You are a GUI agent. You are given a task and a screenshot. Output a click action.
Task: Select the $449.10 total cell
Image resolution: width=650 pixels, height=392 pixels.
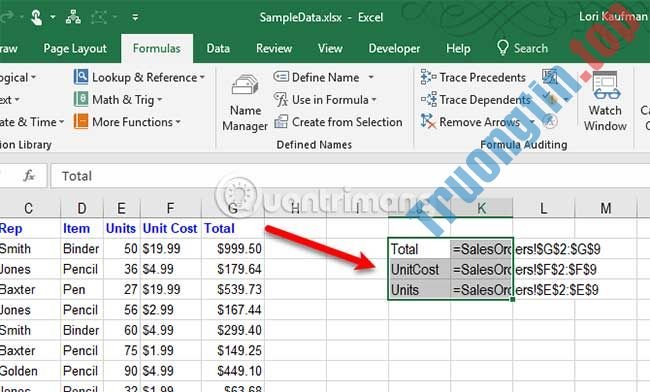pos(233,370)
